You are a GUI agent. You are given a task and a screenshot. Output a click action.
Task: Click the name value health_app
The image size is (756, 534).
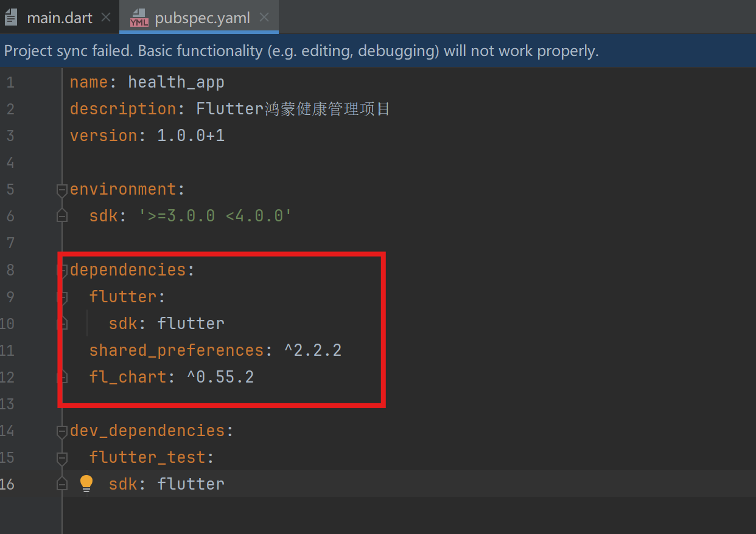tap(176, 82)
